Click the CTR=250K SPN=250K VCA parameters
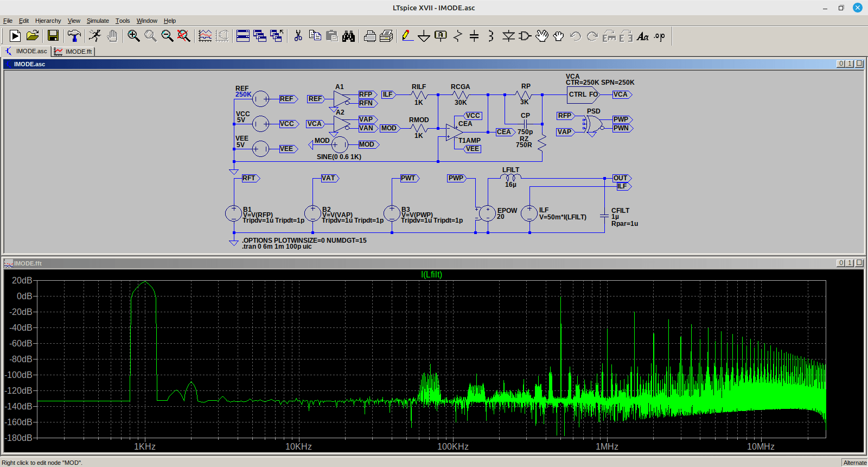 [600, 83]
